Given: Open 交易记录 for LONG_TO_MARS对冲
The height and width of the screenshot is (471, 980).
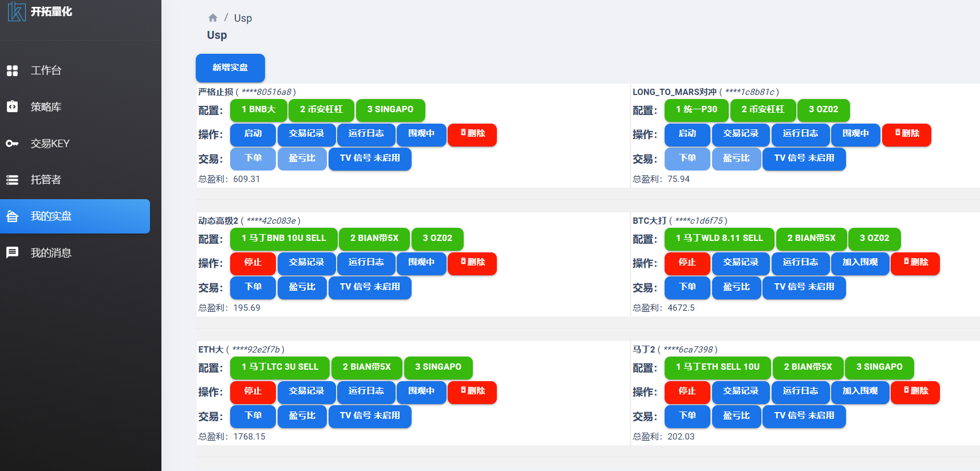Looking at the screenshot, I should tap(741, 134).
